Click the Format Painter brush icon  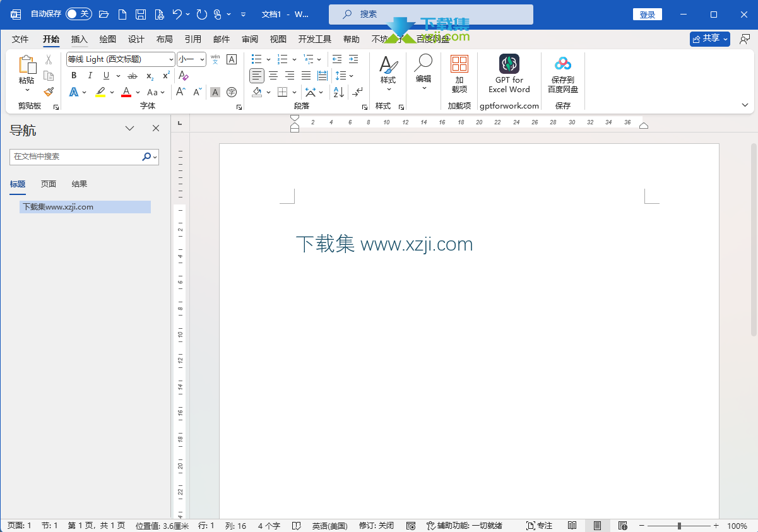[x=49, y=92]
